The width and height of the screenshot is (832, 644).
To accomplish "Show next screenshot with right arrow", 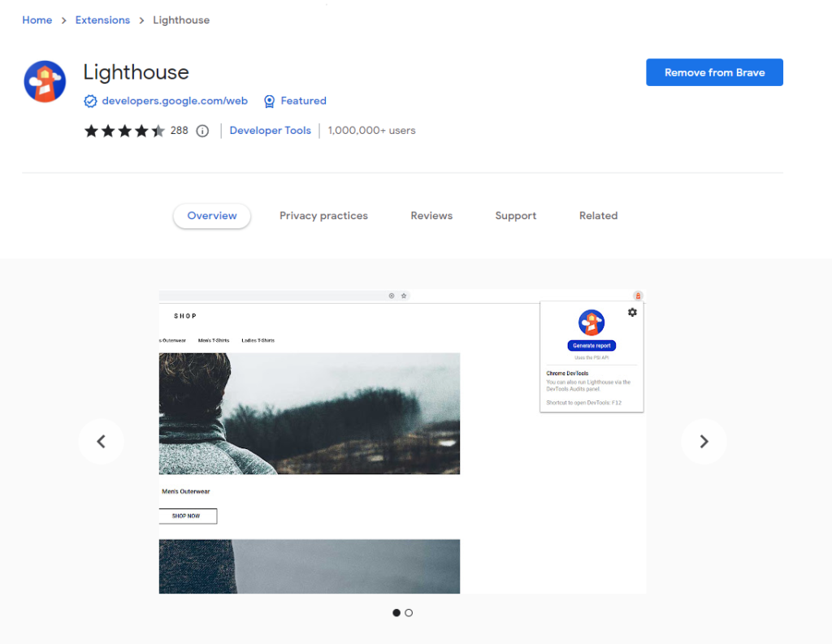I will coord(704,441).
